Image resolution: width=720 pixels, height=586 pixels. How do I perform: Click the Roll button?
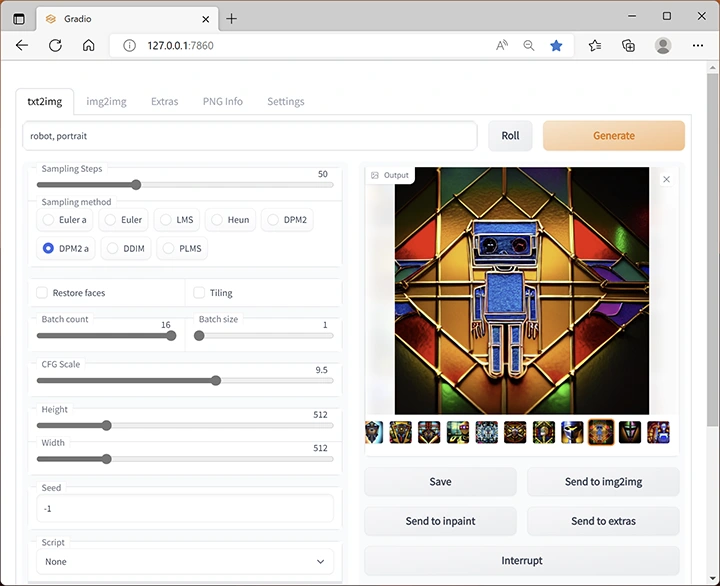pos(510,136)
